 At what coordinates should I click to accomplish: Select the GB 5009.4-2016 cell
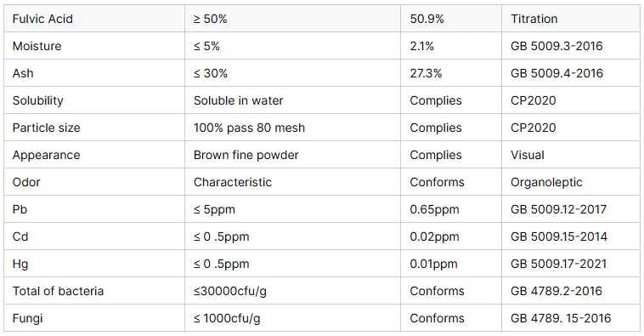coord(556,73)
